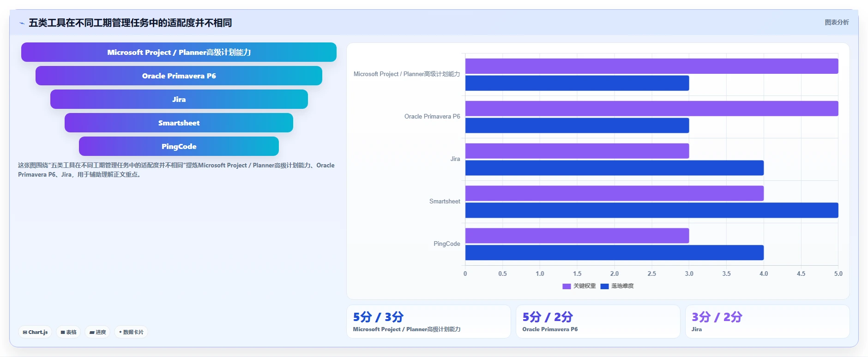Screen dimensions: 868x357
Task: Click the blue 落地难度 bar for PingCode
Action: tap(615, 253)
